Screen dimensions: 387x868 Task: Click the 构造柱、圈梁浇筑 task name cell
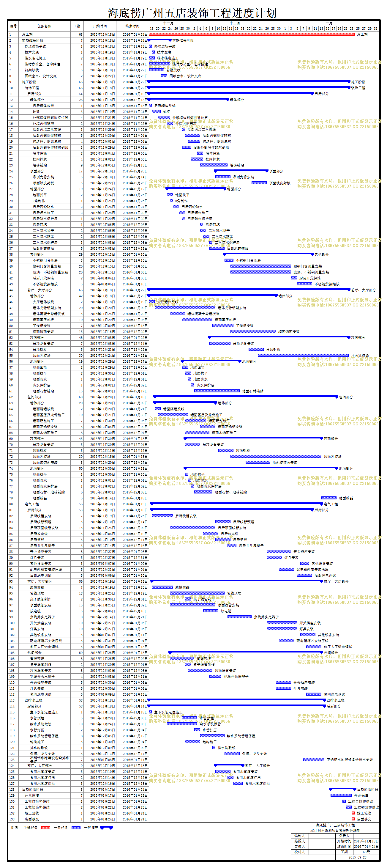click(x=47, y=141)
